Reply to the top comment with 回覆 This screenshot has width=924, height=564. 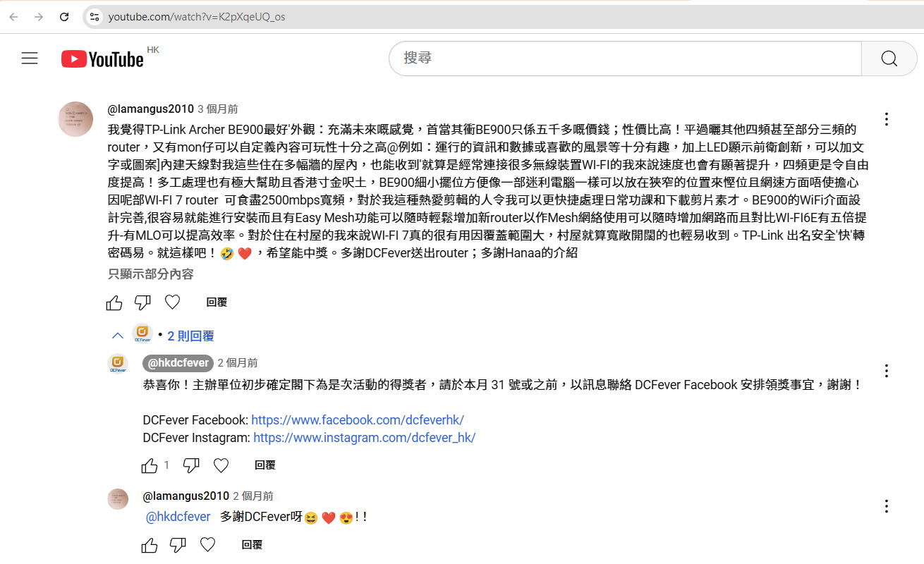(x=217, y=302)
